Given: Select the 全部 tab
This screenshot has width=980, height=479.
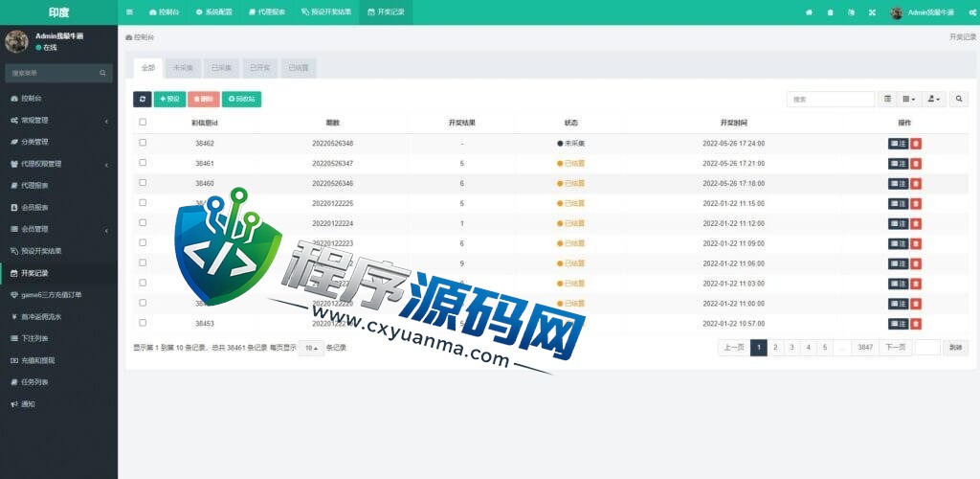Looking at the screenshot, I should point(148,68).
